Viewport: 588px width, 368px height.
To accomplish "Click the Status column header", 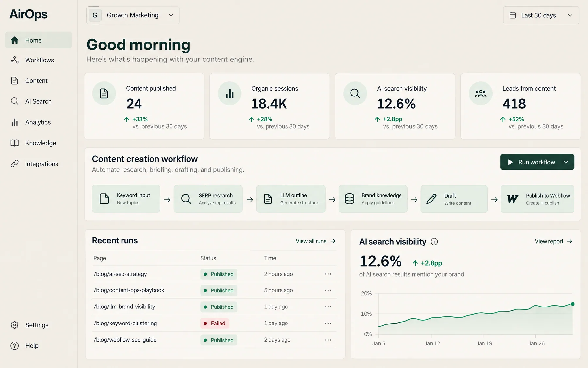I will pos(208,258).
